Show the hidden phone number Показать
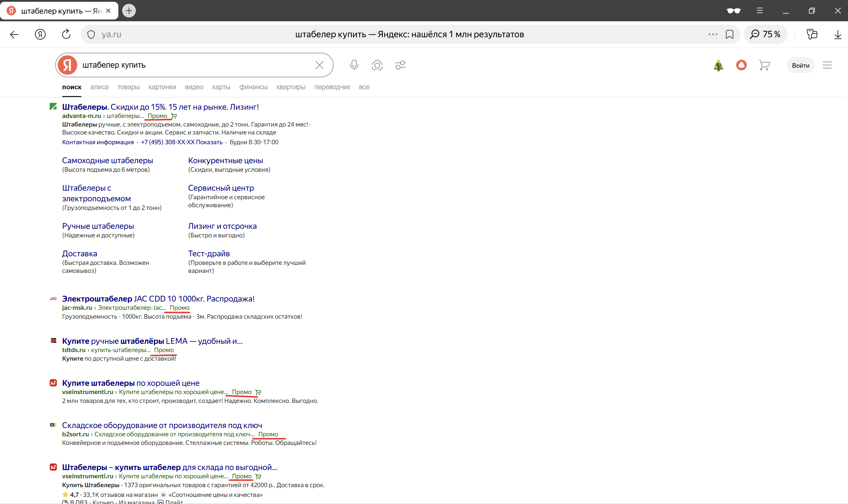The height and width of the screenshot is (504, 848). click(x=209, y=142)
